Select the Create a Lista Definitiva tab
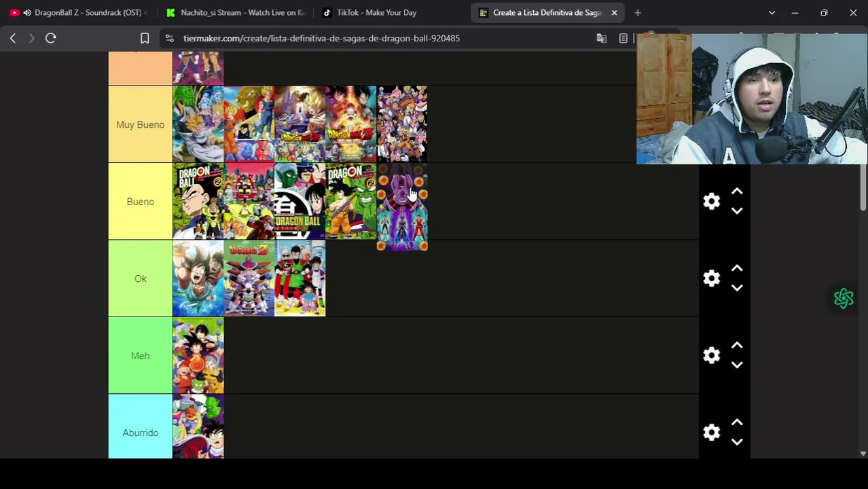868x489 pixels. (x=547, y=12)
